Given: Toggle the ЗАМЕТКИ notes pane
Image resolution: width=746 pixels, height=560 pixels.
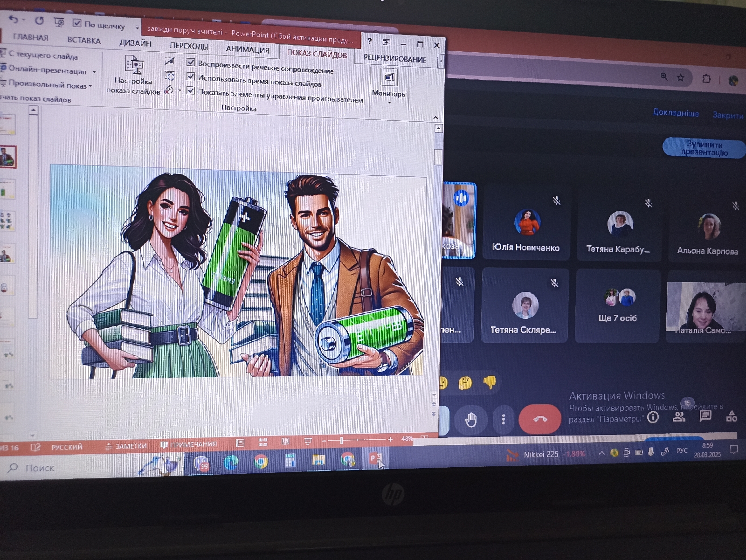Looking at the screenshot, I should click(x=126, y=446).
